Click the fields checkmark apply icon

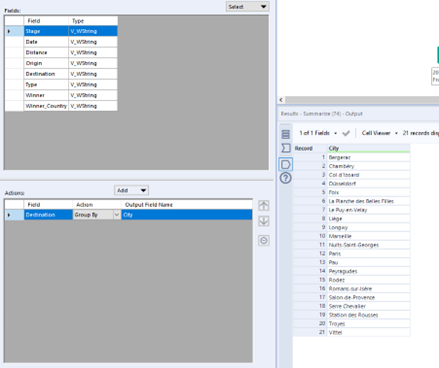click(x=346, y=133)
